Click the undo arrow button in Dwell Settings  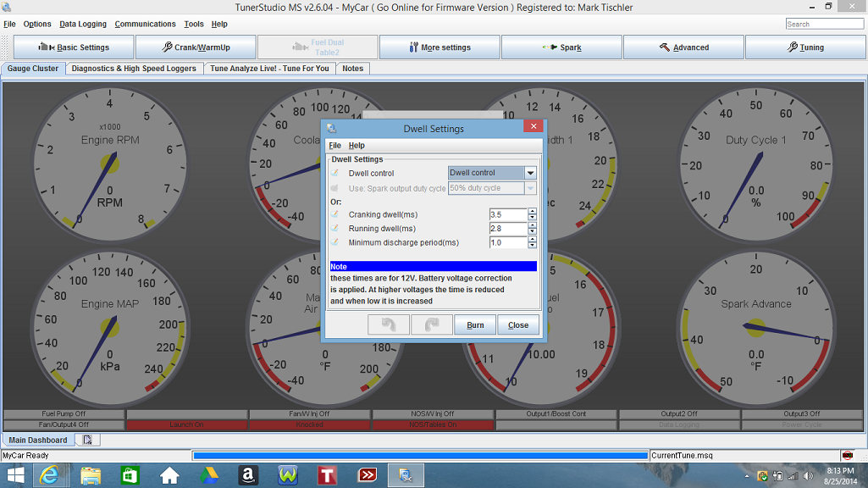389,324
